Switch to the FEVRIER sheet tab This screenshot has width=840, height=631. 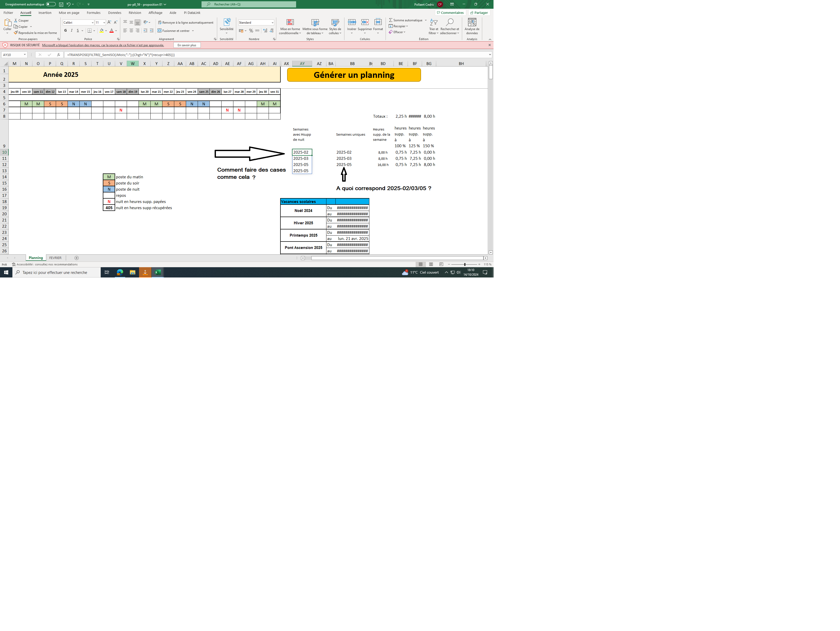55,258
